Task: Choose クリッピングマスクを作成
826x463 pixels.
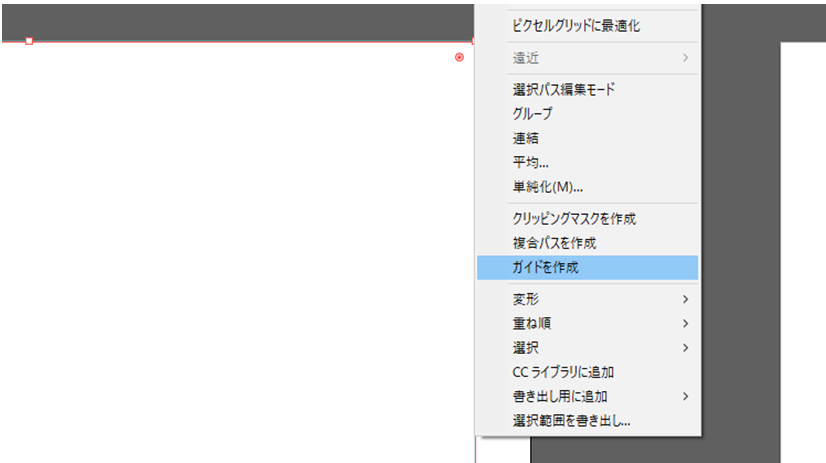Action: [587, 219]
